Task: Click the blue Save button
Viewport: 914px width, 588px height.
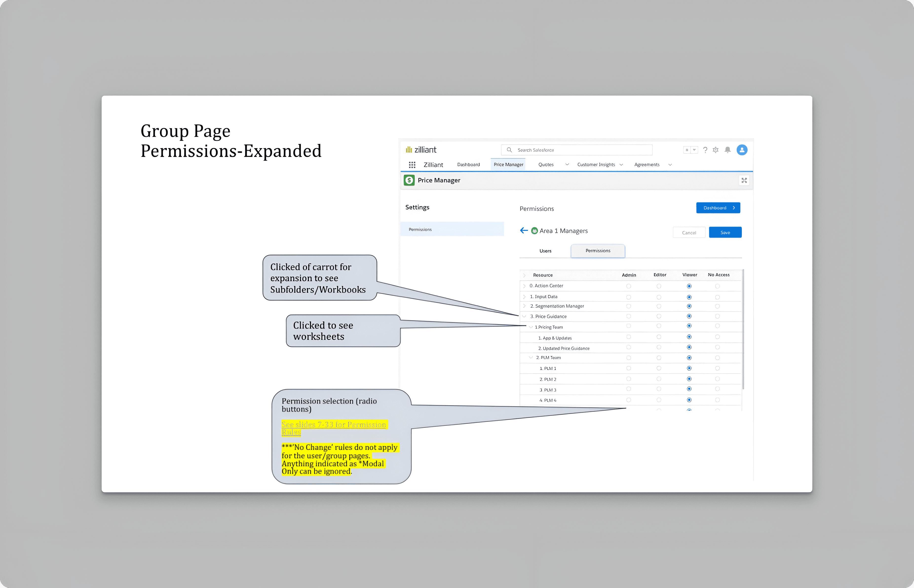Action: (725, 233)
